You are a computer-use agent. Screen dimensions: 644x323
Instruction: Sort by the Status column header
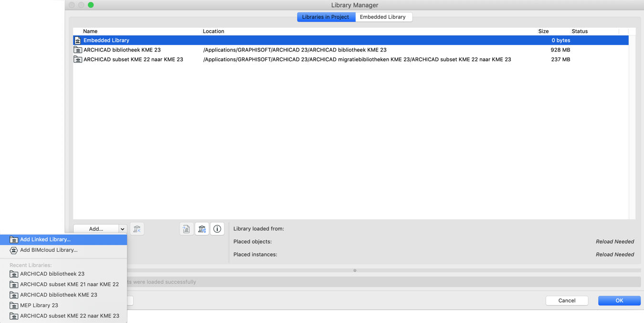580,31
